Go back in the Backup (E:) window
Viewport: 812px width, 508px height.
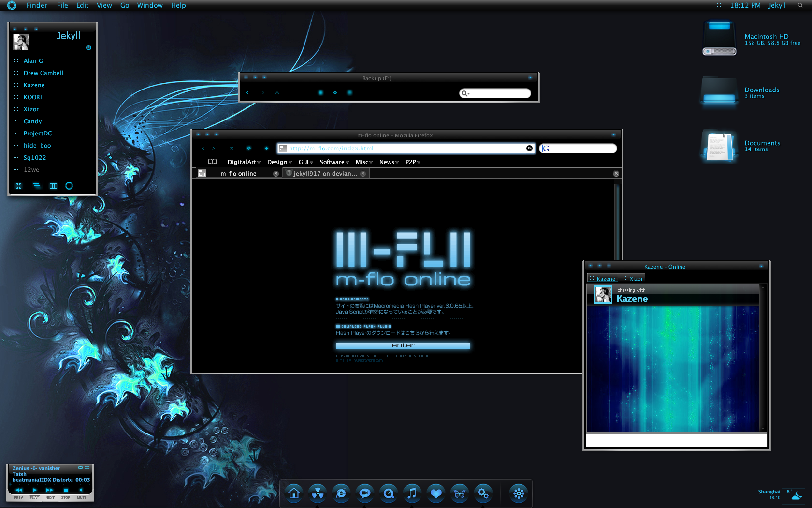pyautogui.click(x=247, y=92)
